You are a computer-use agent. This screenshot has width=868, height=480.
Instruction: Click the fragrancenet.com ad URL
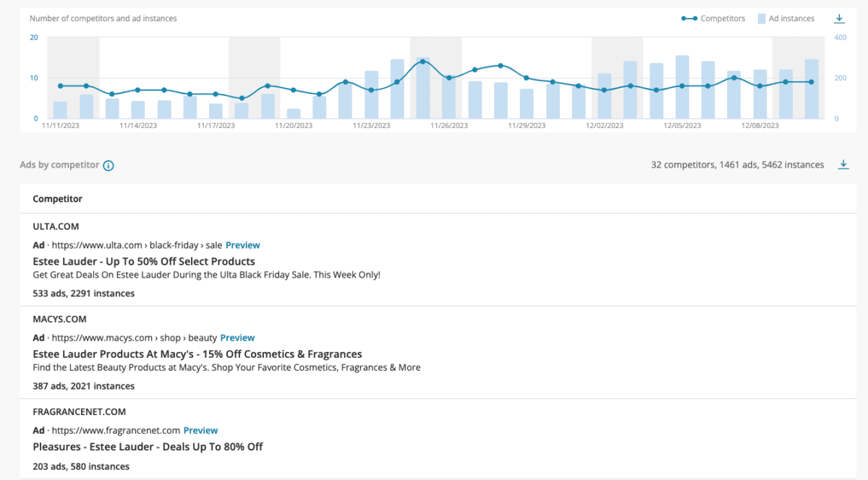(116, 430)
